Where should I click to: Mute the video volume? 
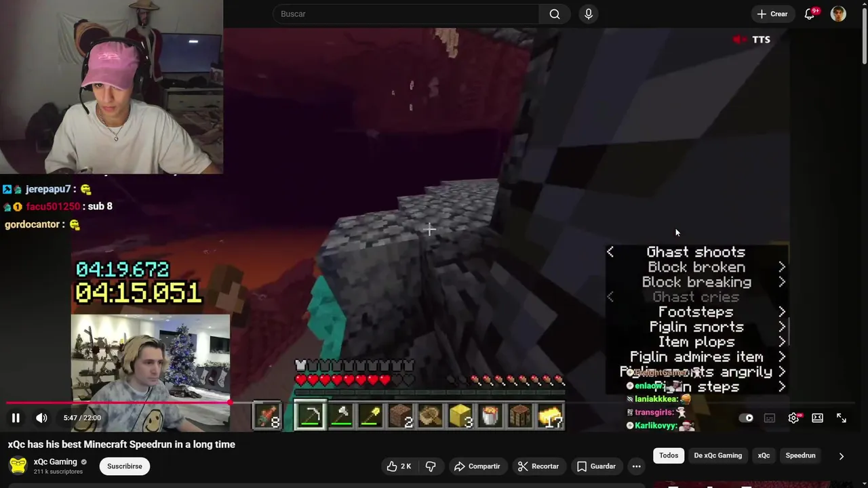pyautogui.click(x=41, y=418)
